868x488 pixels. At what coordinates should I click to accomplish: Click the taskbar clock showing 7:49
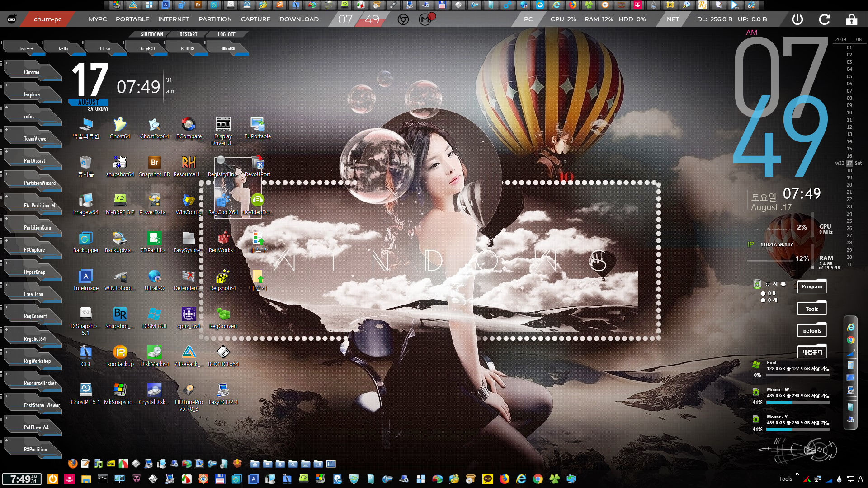click(22, 479)
